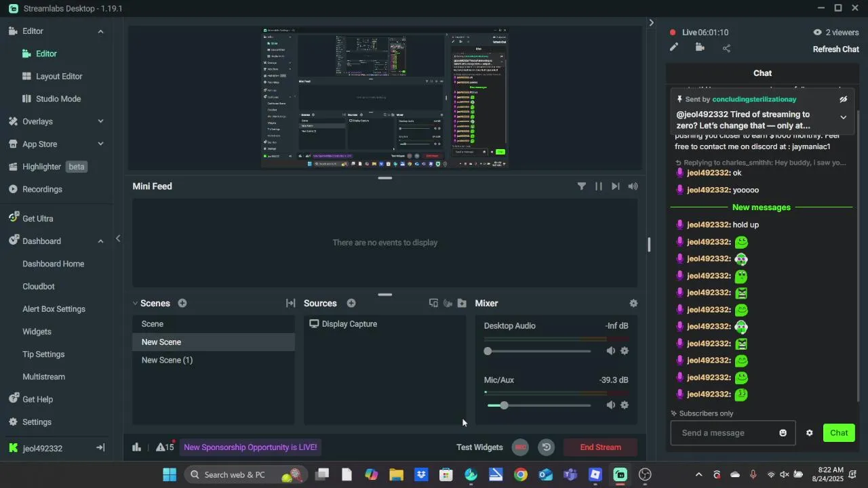
Task: Select the New Scene (1) scene
Action: (214, 361)
